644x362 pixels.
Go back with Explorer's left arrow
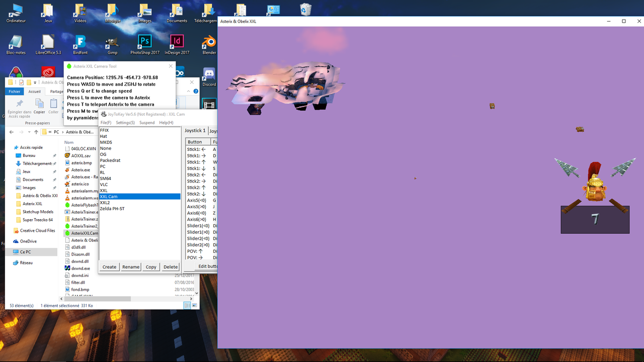click(11, 132)
